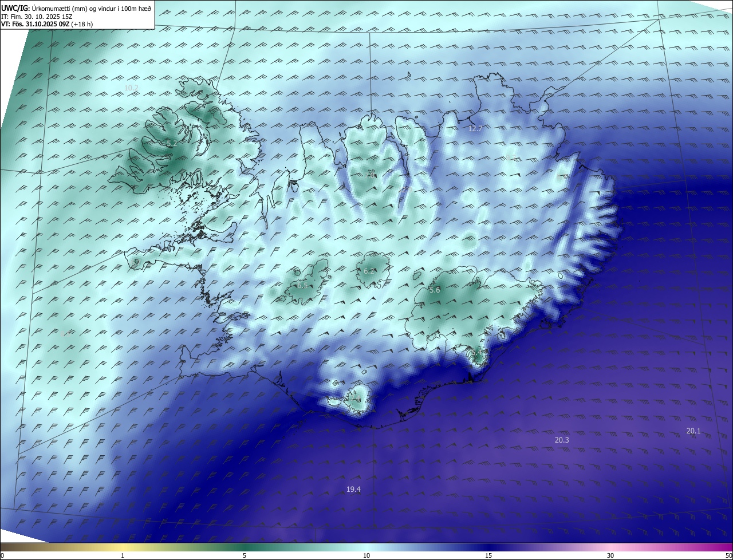Pick the yellow colorbar section above tick 1

click(x=123, y=547)
